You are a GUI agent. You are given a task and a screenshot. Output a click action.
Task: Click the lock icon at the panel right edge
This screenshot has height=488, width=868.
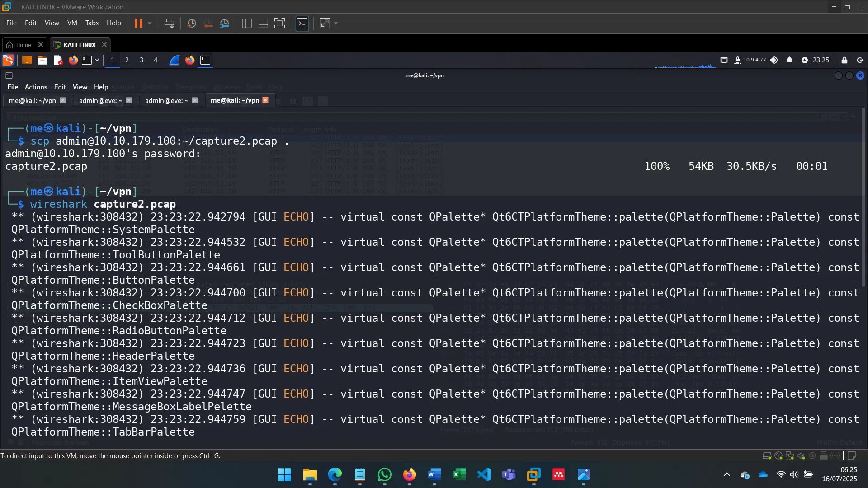tap(844, 60)
